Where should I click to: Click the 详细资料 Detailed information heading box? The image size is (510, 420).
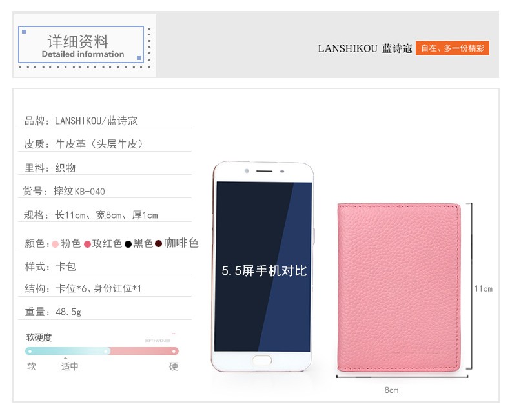(x=81, y=45)
